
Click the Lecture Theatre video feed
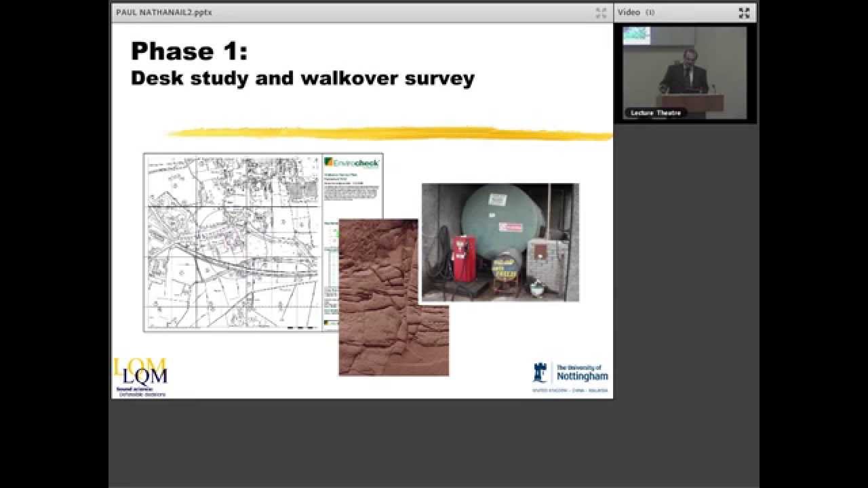tap(685, 73)
